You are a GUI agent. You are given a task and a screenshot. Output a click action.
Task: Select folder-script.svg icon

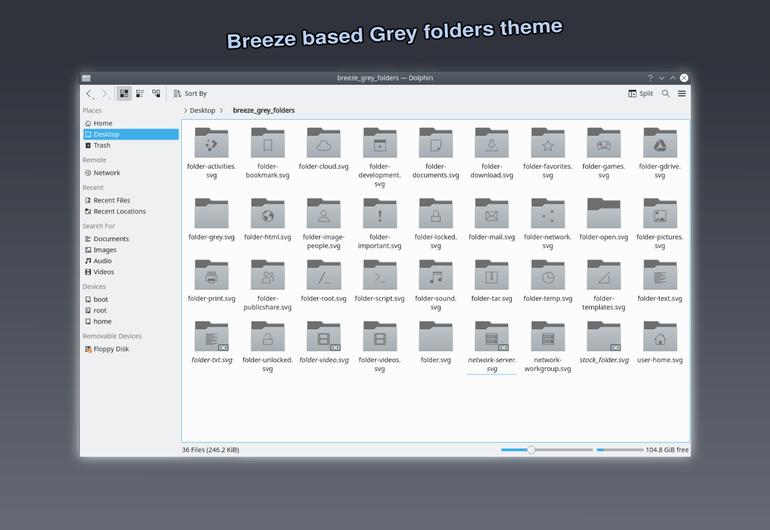tap(380, 275)
